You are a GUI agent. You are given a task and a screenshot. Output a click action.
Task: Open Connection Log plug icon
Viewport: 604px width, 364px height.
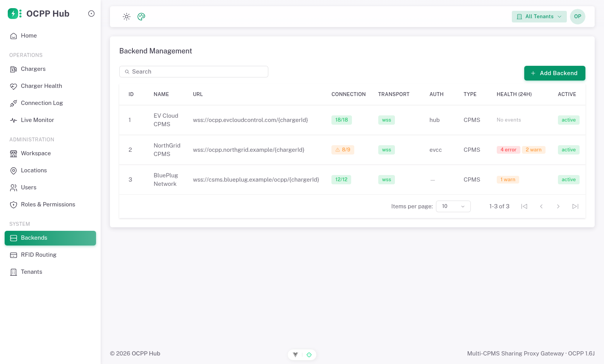[x=14, y=103]
